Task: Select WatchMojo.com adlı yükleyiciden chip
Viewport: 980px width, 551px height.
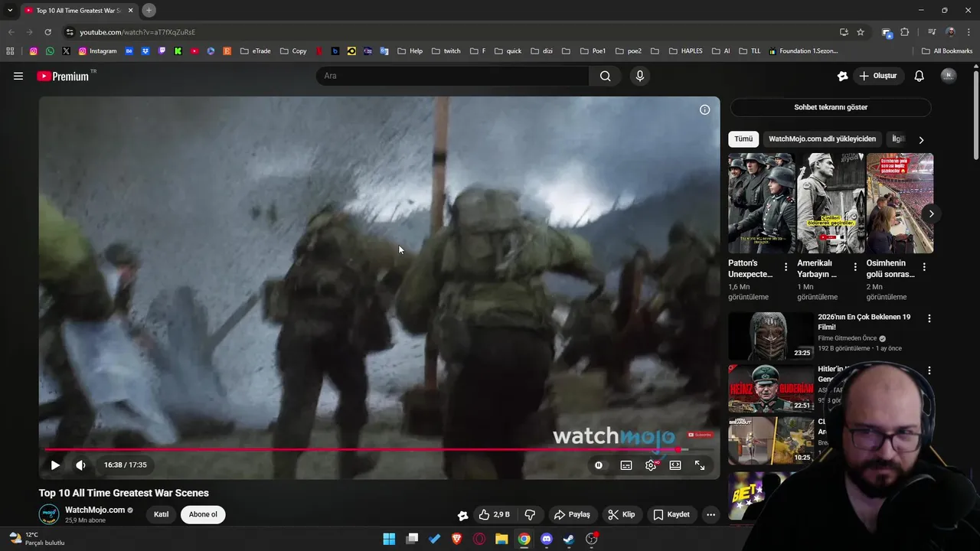Action: 822,139
